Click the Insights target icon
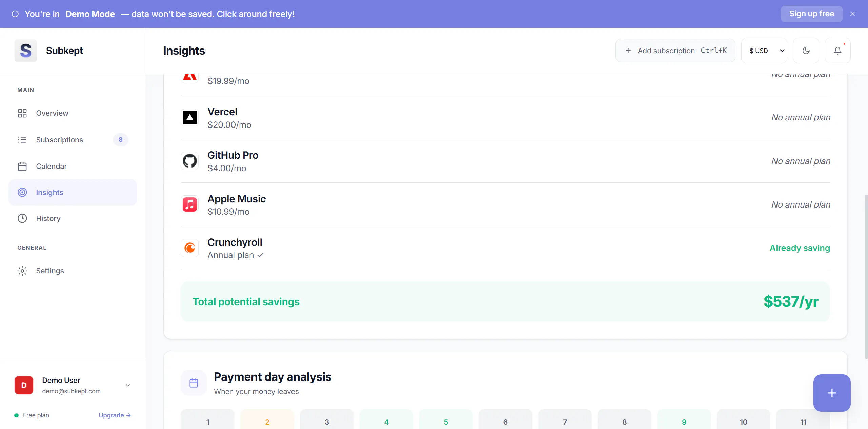The image size is (868, 429). click(22, 192)
